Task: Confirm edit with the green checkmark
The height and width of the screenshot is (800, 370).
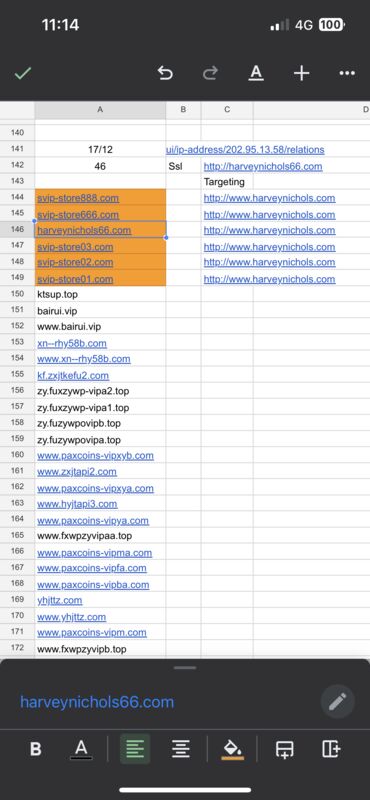Action: (x=22, y=73)
